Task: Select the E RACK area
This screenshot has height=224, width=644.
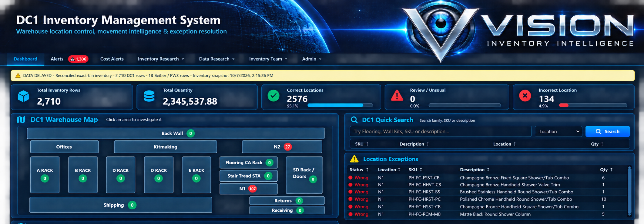Action: (196, 175)
